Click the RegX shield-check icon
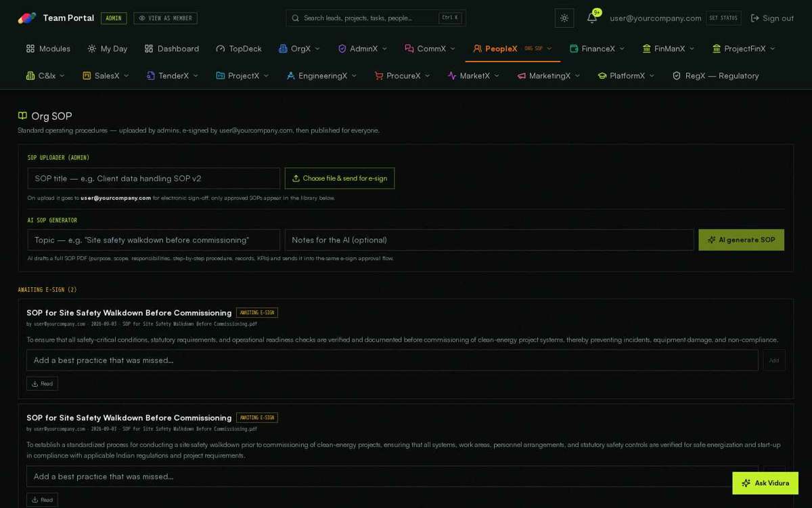 (x=677, y=76)
